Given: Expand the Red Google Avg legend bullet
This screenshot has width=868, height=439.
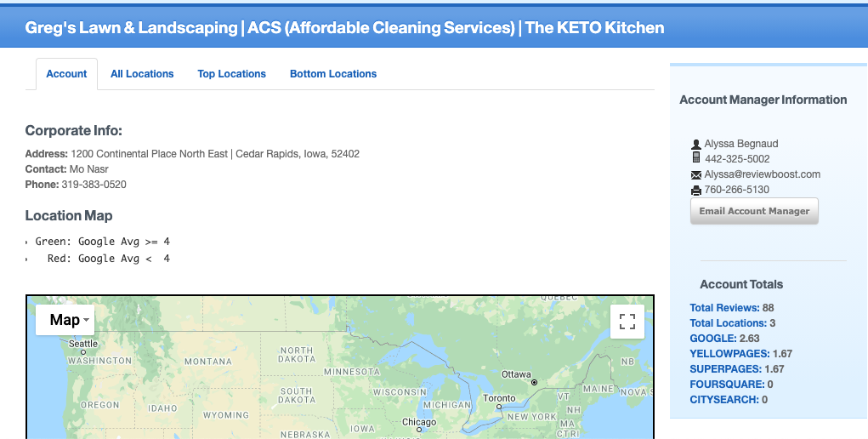Looking at the screenshot, I should click(26, 259).
